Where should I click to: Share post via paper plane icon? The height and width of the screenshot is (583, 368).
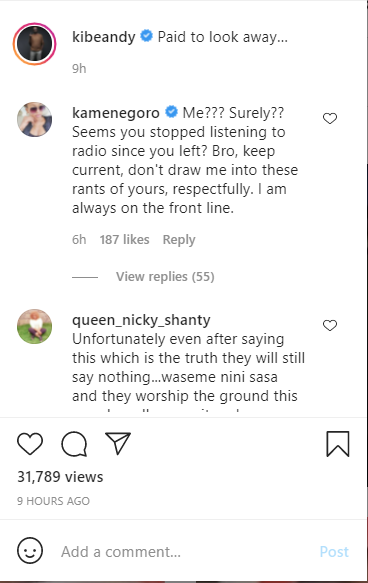[118, 443]
